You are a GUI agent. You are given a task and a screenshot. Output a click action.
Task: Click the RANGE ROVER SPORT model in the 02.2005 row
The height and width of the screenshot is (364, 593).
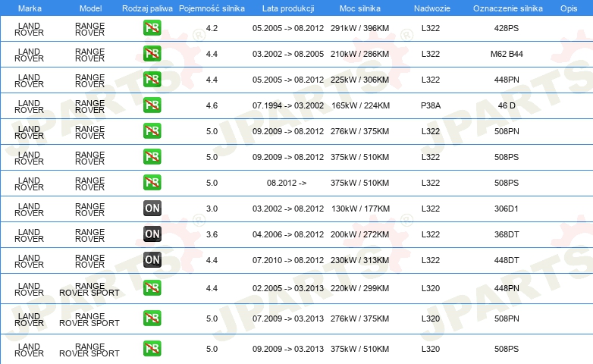89,289
